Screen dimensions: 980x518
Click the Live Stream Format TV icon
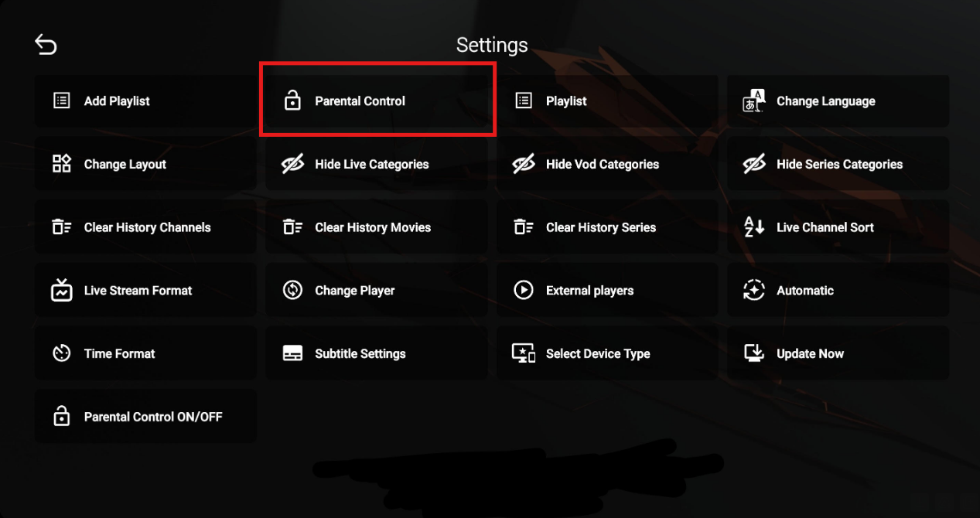pos(62,291)
